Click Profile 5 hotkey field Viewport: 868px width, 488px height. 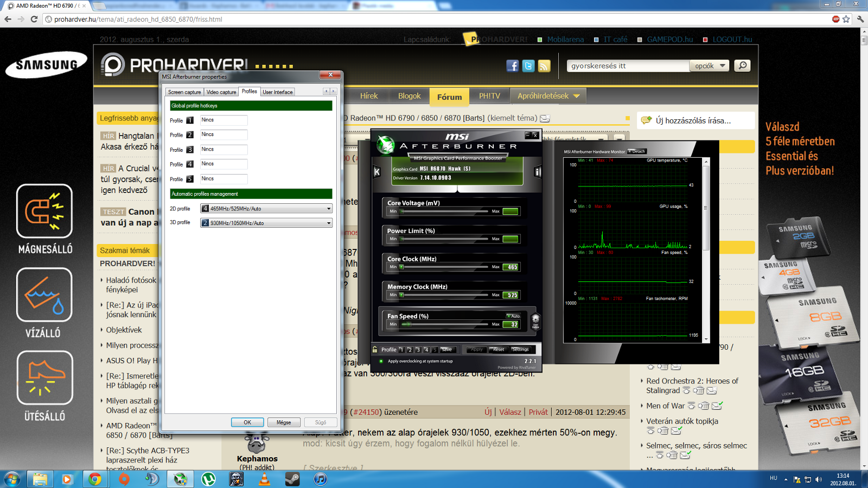tap(224, 179)
